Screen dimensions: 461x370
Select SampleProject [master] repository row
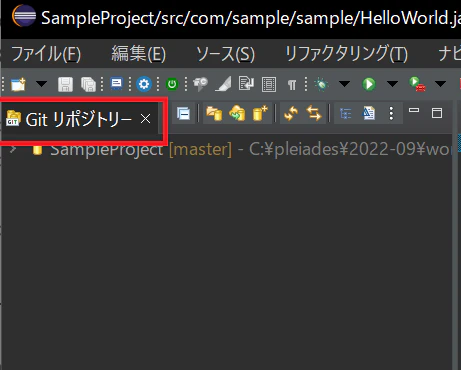(x=227, y=149)
